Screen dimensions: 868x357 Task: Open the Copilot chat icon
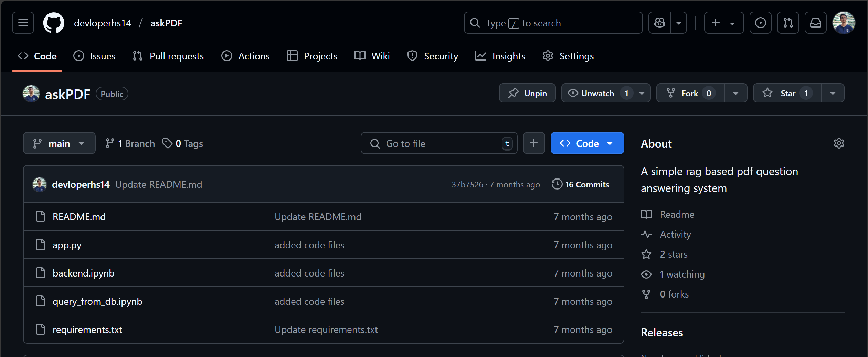(660, 23)
